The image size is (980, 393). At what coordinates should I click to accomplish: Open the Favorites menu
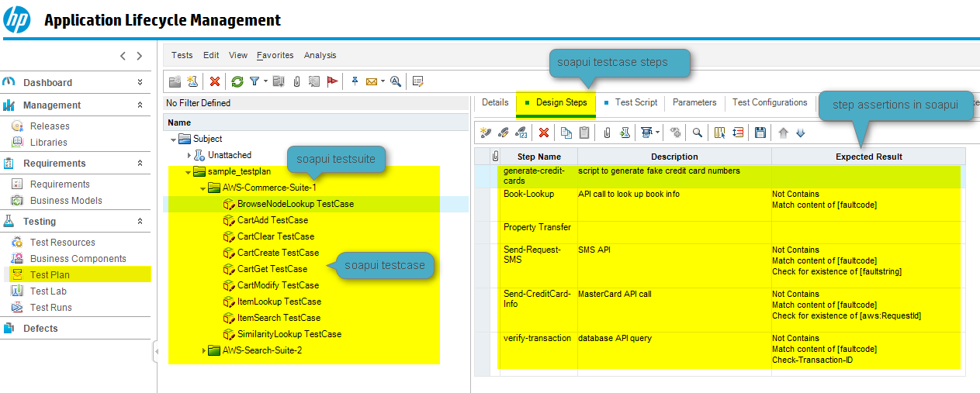[275, 55]
